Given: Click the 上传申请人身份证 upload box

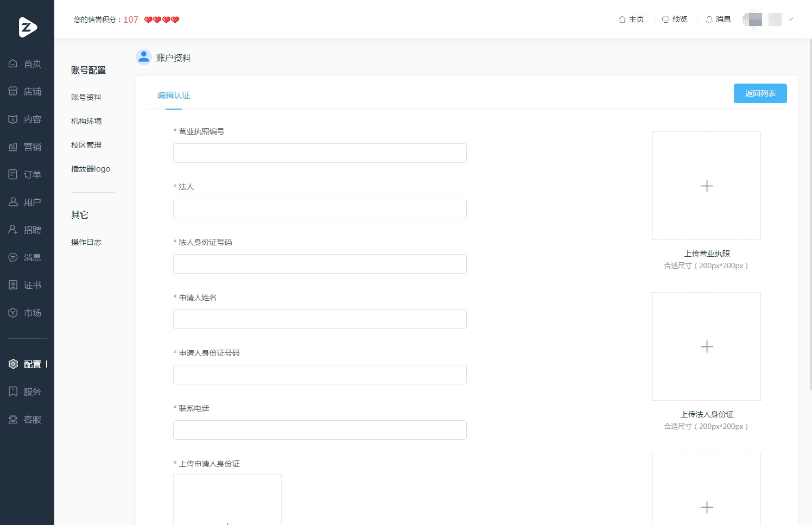Looking at the screenshot, I should tap(227, 500).
